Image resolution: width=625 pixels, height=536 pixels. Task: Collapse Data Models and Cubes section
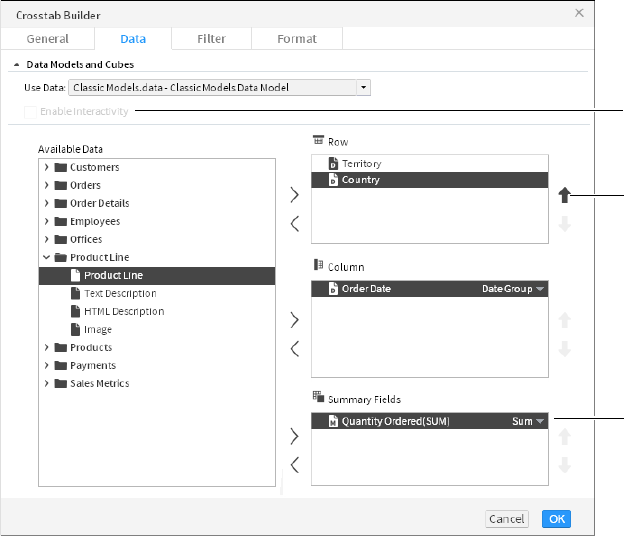[15, 65]
